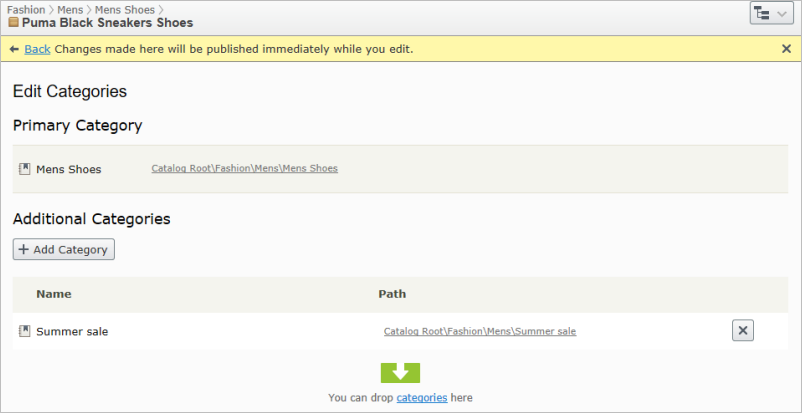Open the Catalog Root\Fashion\Mens\Mens Shoes path link
Image resolution: width=802 pixels, height=413 pixels.
(244, 169)
